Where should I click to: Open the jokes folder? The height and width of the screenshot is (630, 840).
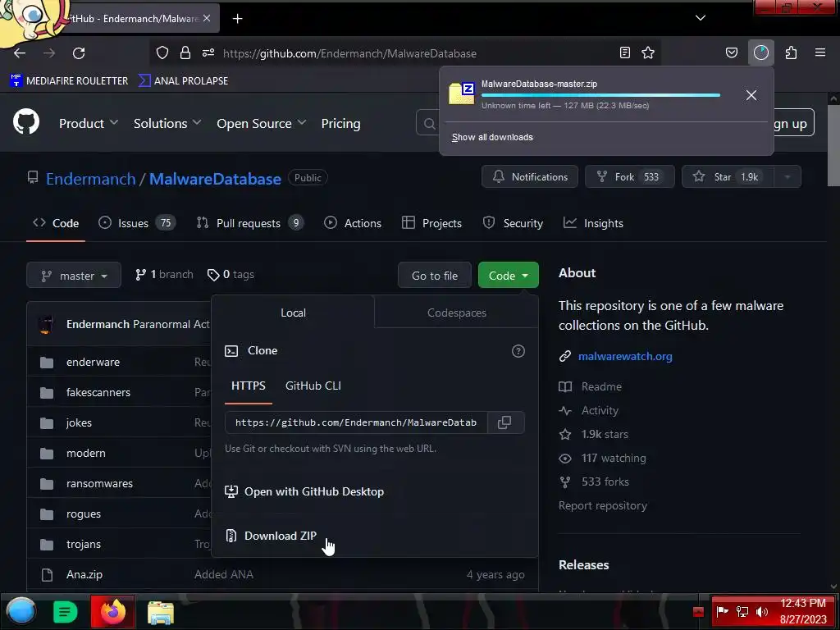point(79,422)
